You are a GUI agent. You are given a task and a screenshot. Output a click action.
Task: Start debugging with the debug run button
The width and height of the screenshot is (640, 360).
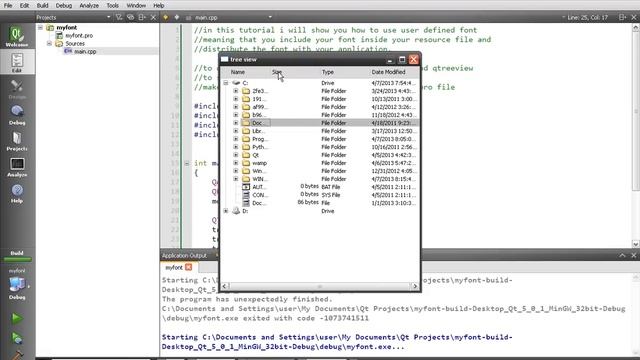pyautogui.click(x=17, y=338)
